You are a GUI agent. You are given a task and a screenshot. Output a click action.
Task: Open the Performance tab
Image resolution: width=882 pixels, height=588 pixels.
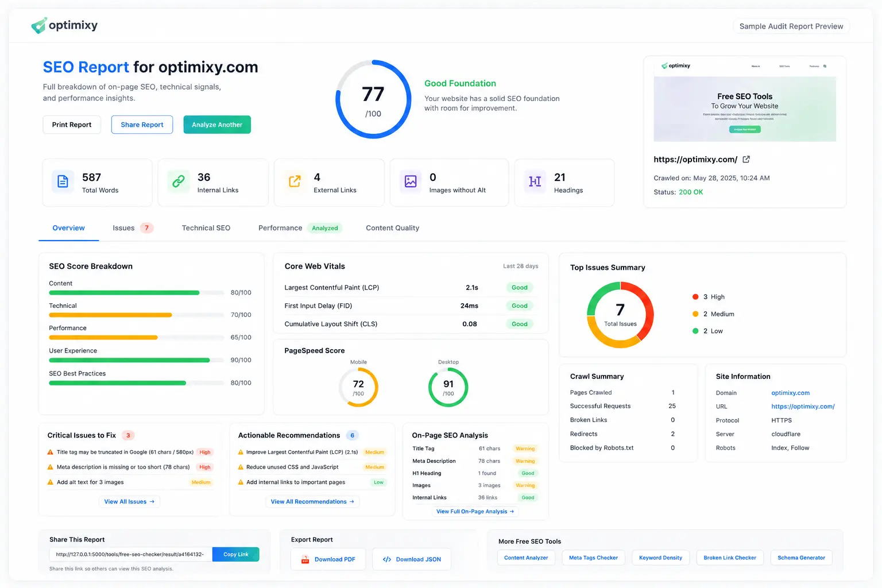300,228
